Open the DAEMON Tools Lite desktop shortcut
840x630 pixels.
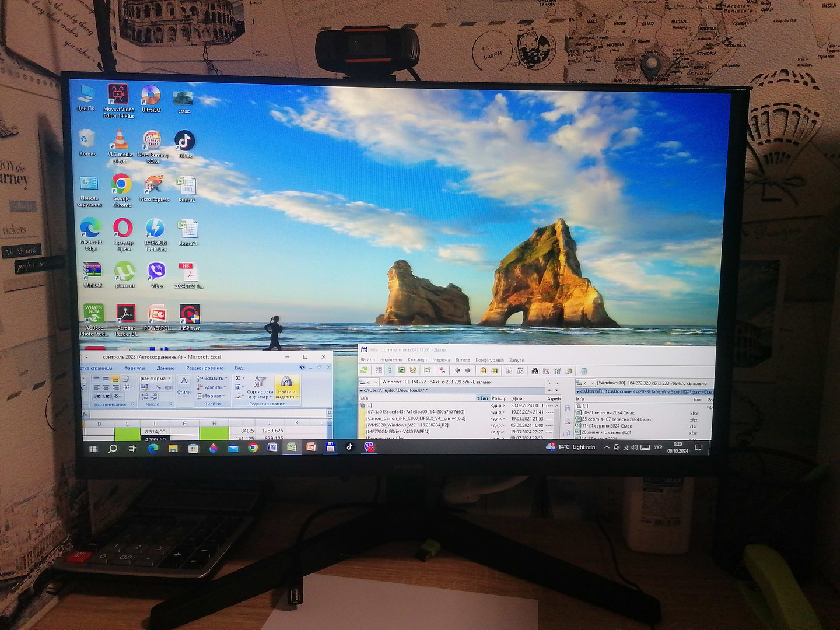point(155,229)
